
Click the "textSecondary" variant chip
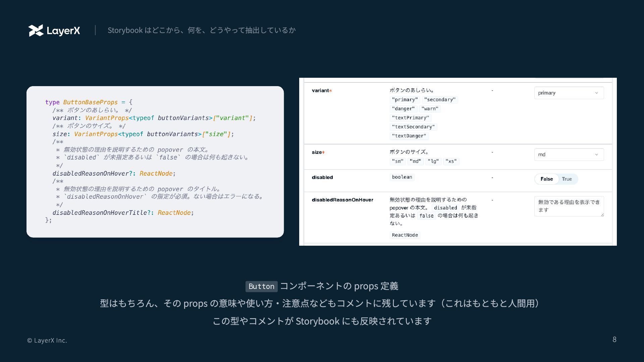pyautogui.click(x=413, y=127)
